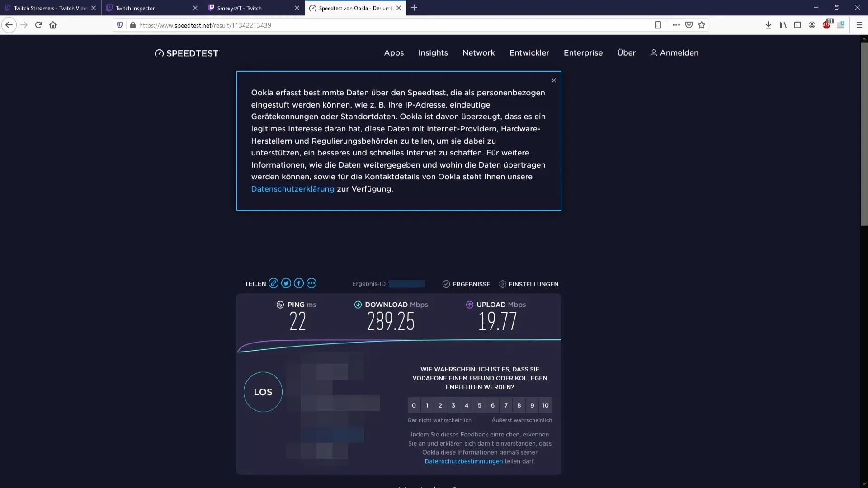Share result on Facebook icon
This screenshot has height=488, width=868.
(299, 283)
